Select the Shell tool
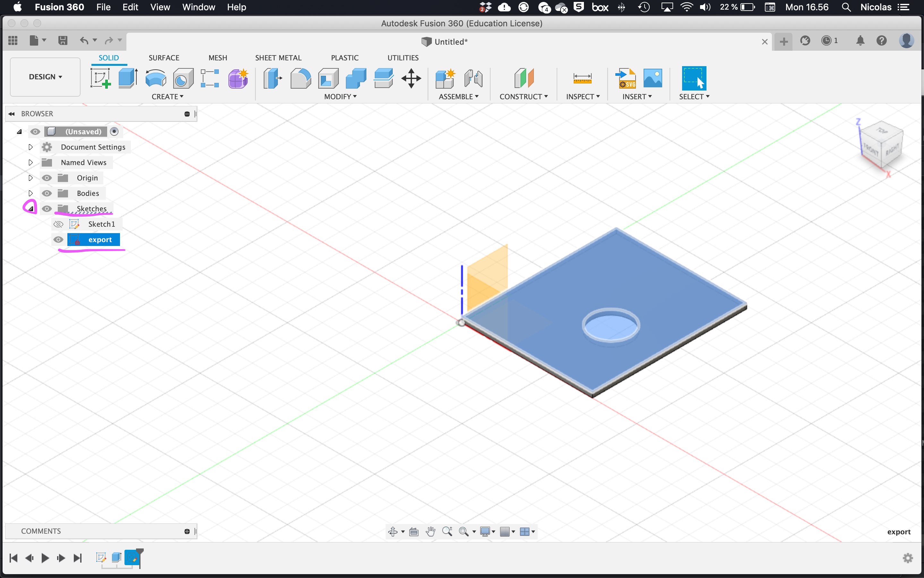This screenshot has height=578, width=924. point(328,78)
